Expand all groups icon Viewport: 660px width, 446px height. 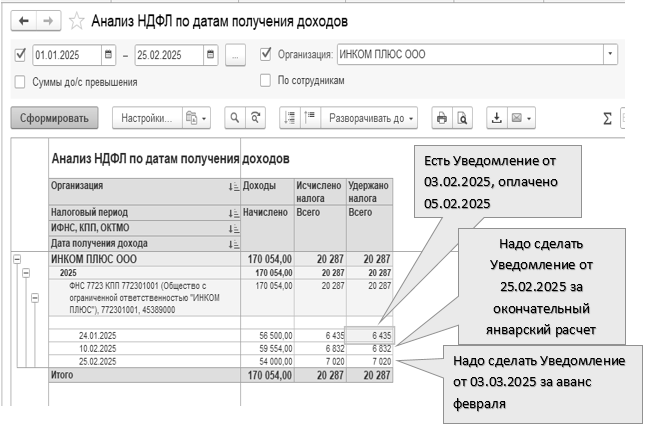310,118
